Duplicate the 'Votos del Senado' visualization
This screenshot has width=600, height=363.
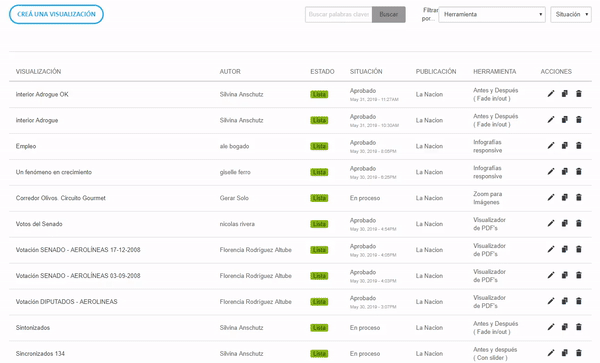point(564,223)
